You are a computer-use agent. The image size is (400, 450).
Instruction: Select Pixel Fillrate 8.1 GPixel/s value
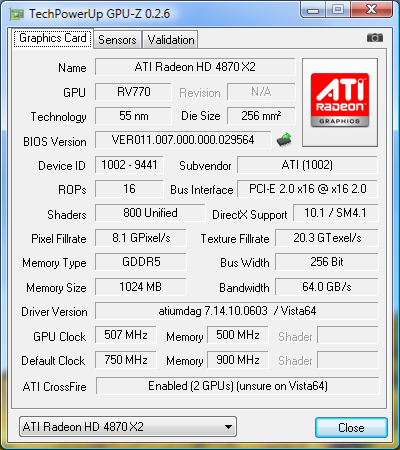point(141,238)
